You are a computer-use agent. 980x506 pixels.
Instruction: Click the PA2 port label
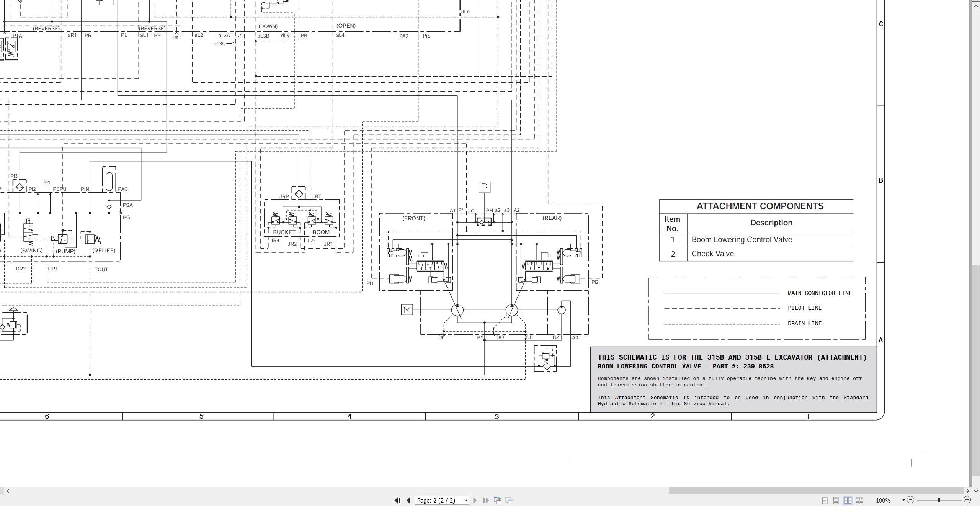click(404, 36)
